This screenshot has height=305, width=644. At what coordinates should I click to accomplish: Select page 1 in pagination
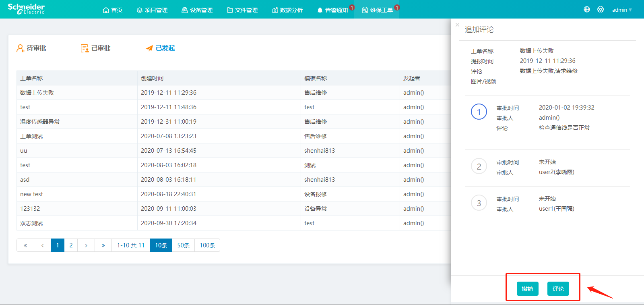coord(58,245)
